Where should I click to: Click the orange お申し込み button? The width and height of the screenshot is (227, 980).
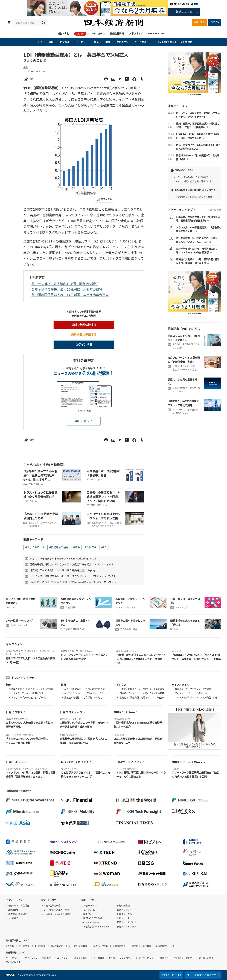199,22
